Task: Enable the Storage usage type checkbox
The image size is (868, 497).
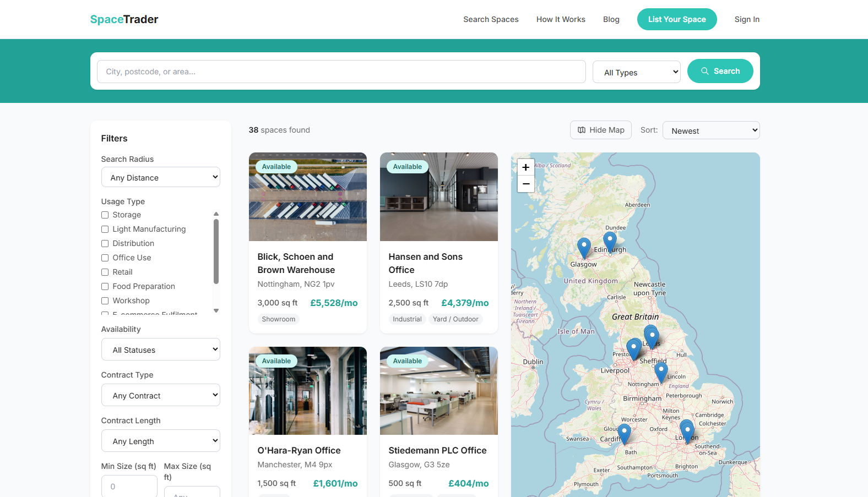Action: pyautogui.click(x=105, y=215)
